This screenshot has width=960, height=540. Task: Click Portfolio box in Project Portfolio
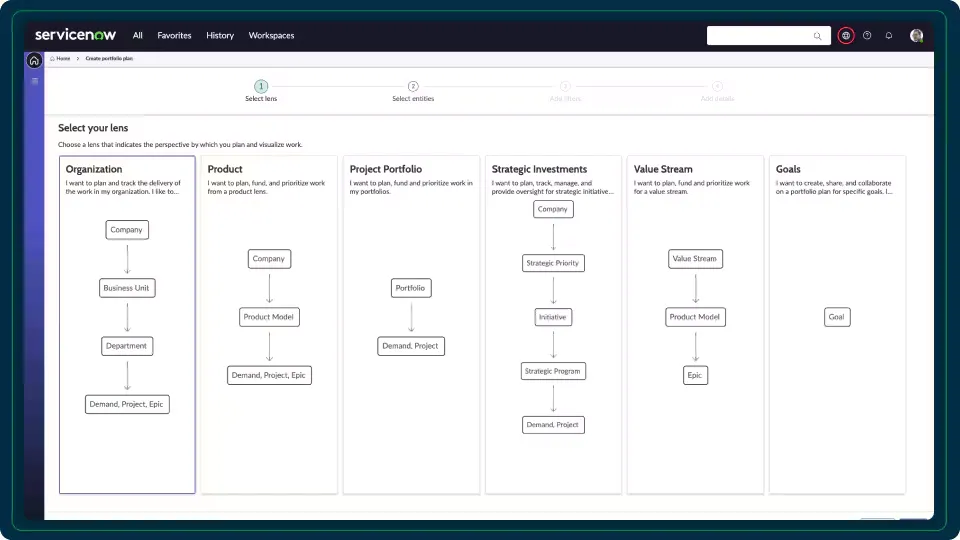click(411, 288)
